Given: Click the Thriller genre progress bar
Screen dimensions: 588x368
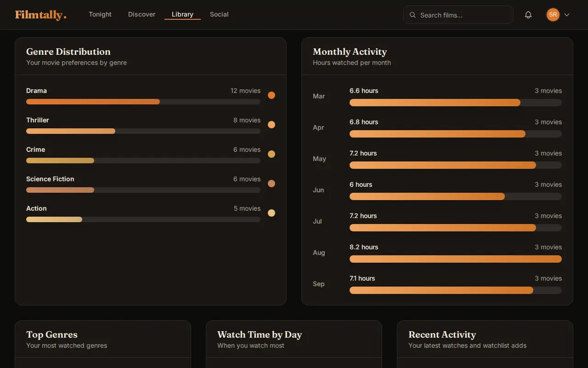Looking at the screenshot, I should point(143,131).
